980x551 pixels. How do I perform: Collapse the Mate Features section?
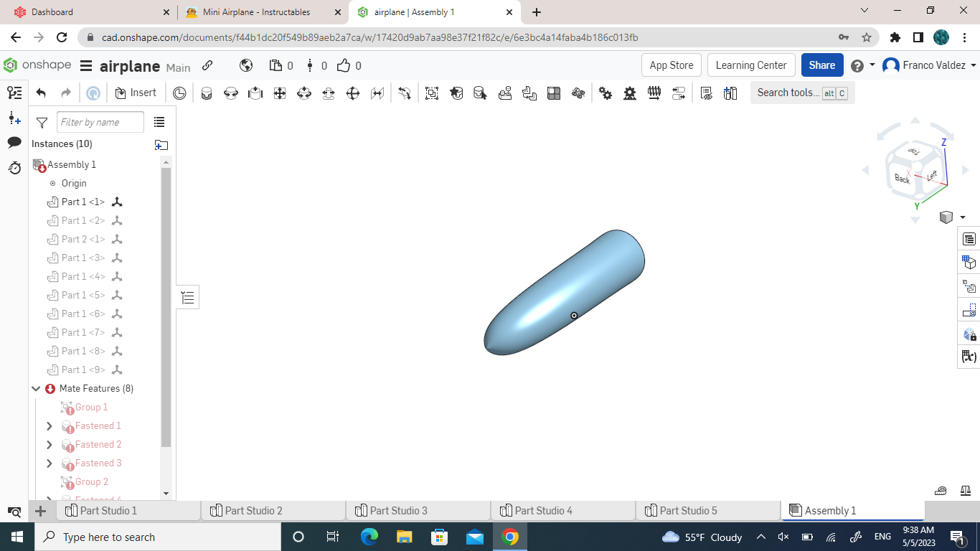point(36,388)
